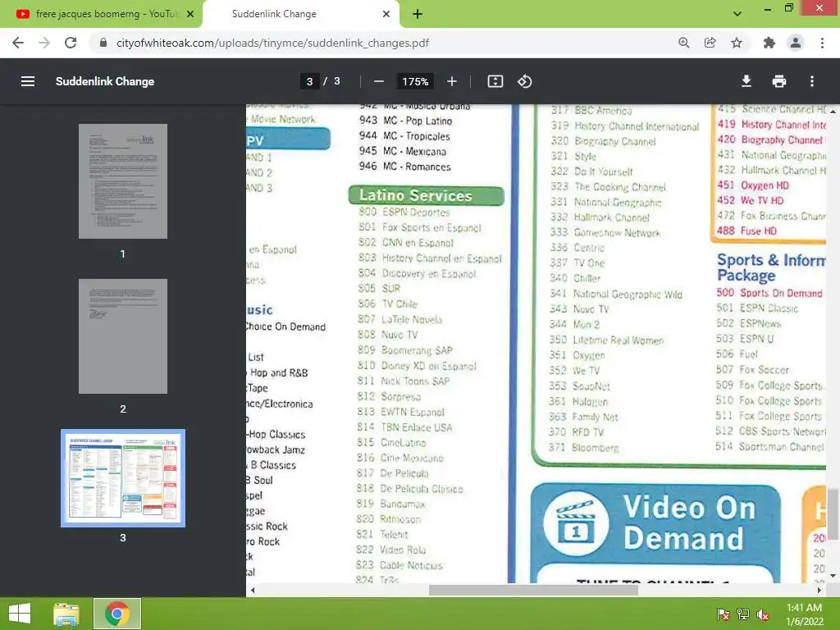Click the vertical scrollbar thumb
Image resolution: width=840 pixels, height=630 pixels.
coord(833,514)
